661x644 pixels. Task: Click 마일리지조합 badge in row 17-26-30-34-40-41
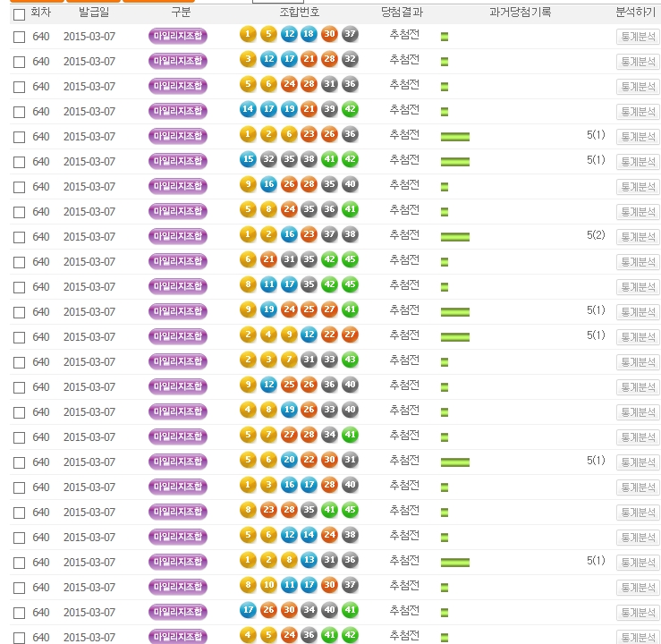[x=178, y=611]
